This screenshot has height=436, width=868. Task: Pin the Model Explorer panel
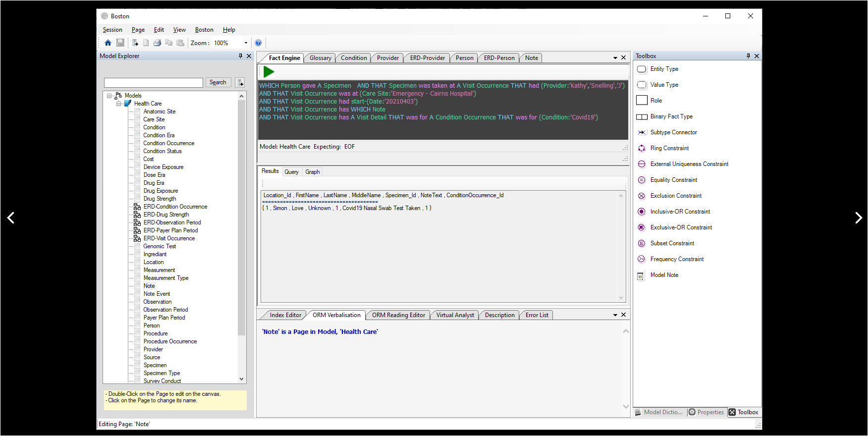(x=240, y=56)
